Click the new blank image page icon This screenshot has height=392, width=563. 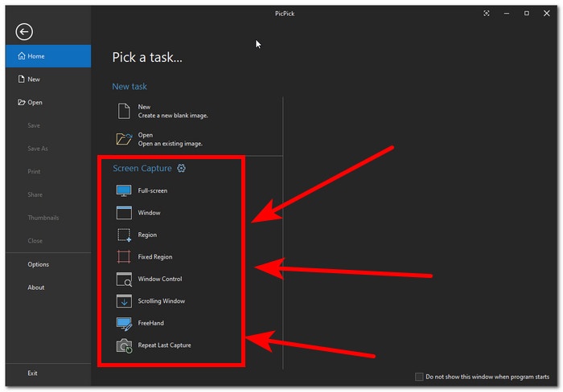(124, 111)
